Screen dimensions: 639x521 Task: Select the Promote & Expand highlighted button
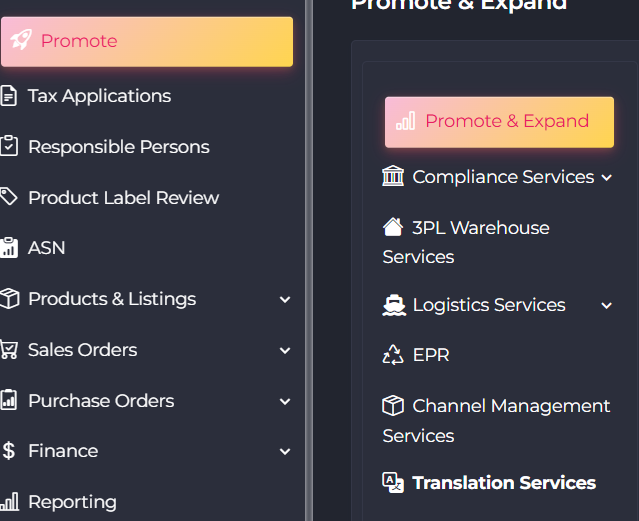point(499,122)
